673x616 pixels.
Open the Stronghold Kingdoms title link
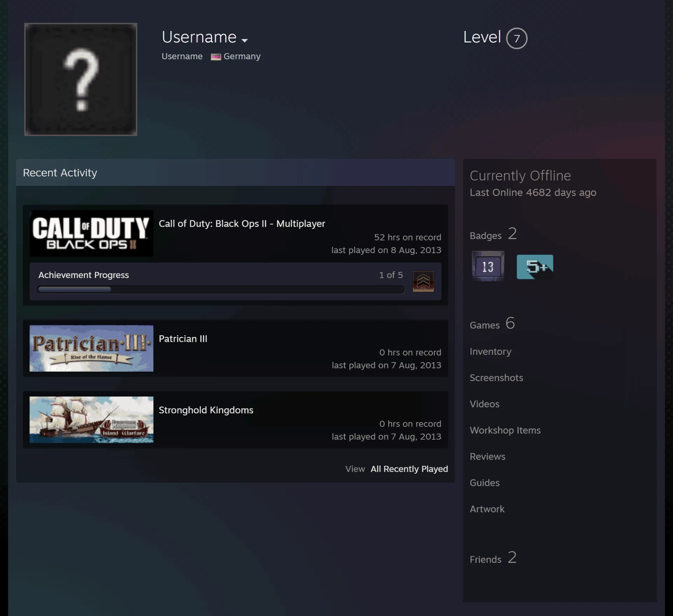(206, 410)
